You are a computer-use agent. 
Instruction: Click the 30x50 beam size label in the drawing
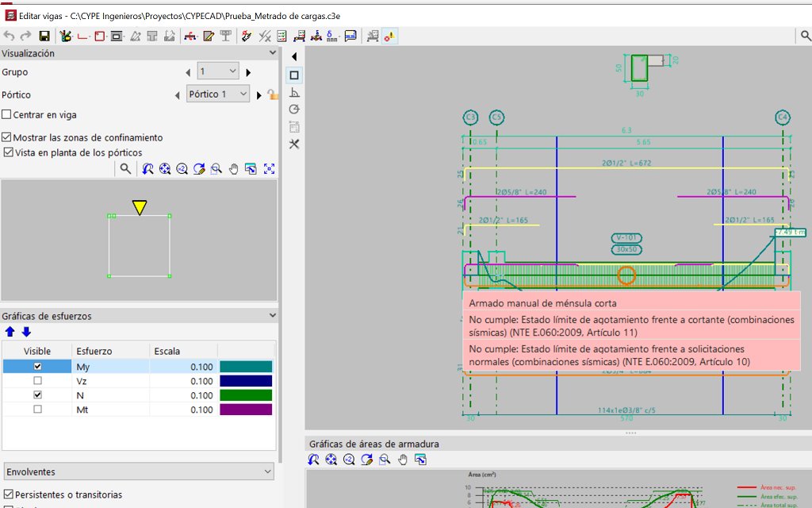point(626,249)
